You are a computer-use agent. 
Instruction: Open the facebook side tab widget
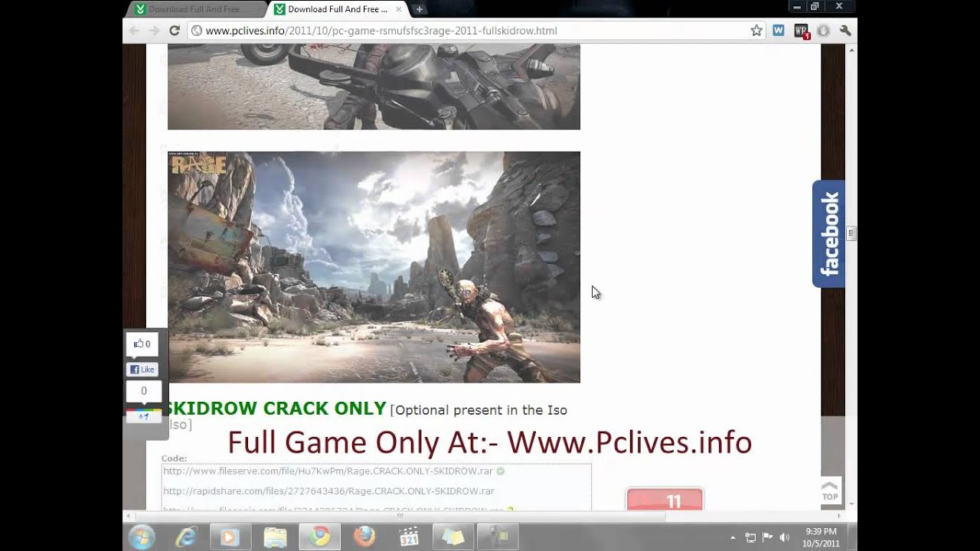(828, 233)
